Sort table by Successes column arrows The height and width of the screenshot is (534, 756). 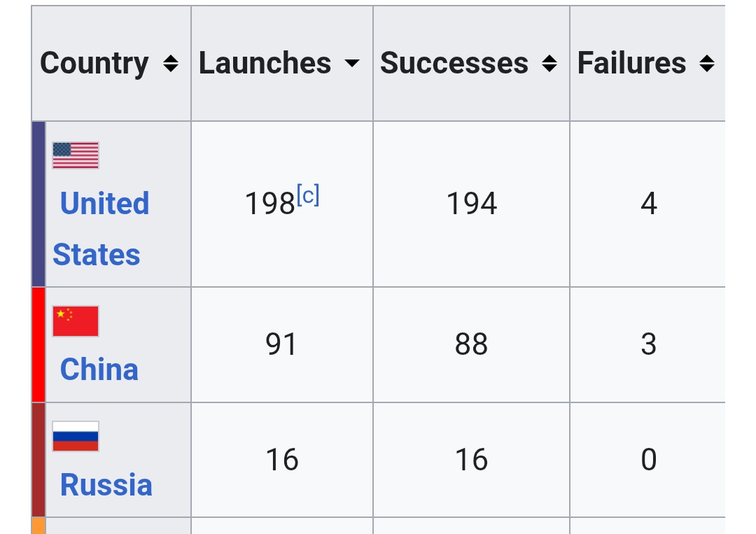[x=549, y=64]
